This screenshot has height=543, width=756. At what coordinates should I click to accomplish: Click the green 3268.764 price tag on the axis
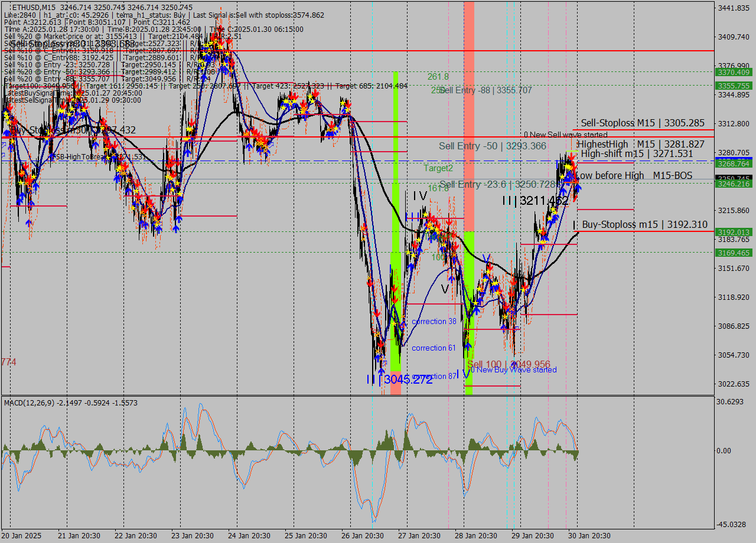[735, 163]
